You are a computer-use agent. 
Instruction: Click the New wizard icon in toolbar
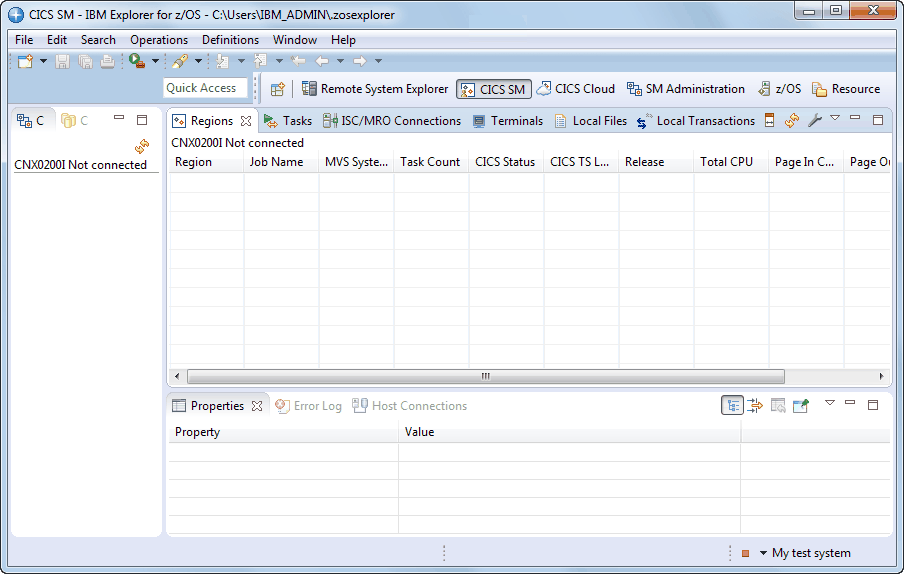click(x=25, y=62)
